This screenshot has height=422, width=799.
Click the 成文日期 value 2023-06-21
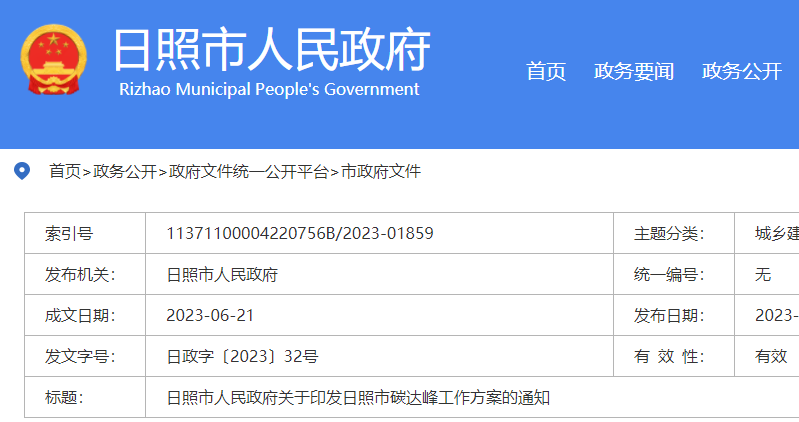[210, 316]
